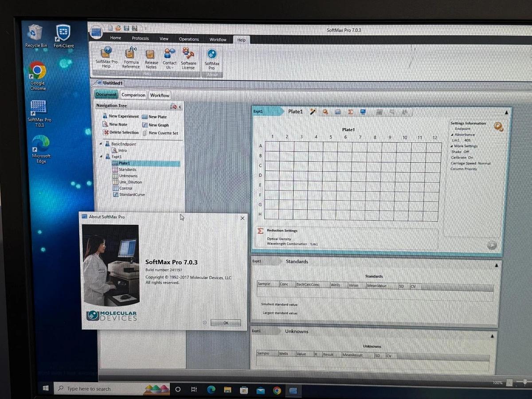
Task: Open the Formula Reference guide
Action: click(131, 58)
